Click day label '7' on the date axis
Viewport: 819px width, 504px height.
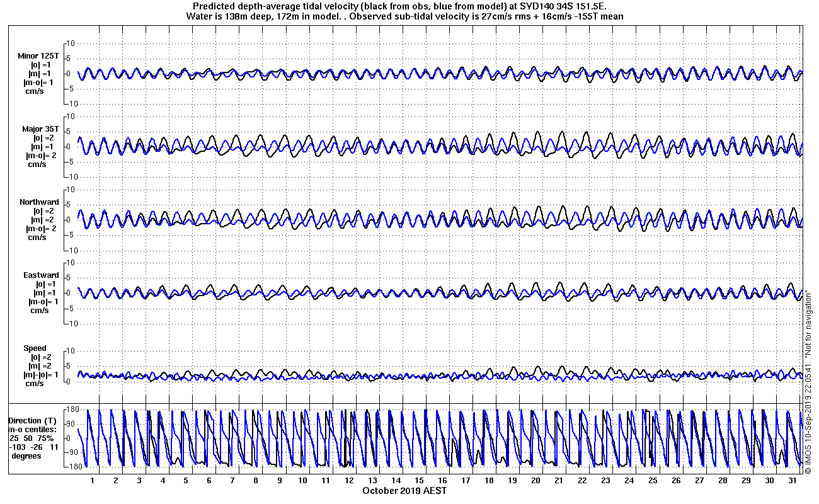[232, 480]
